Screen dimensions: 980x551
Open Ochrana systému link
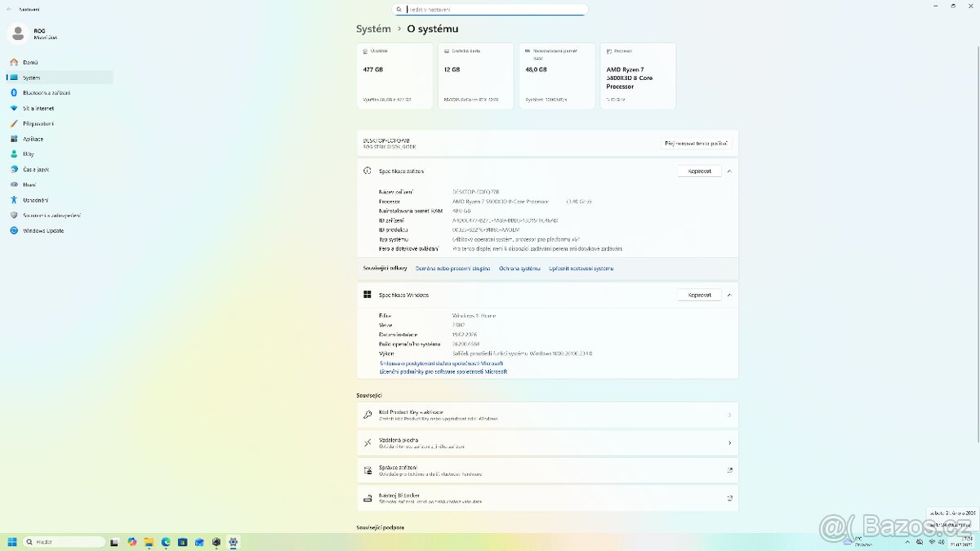[x=519, y=269]
